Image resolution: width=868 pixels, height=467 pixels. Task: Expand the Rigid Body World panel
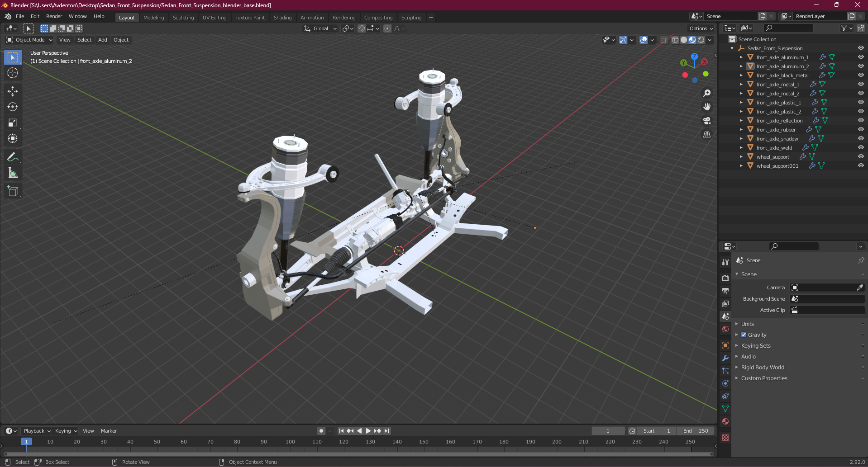point(763,368)
